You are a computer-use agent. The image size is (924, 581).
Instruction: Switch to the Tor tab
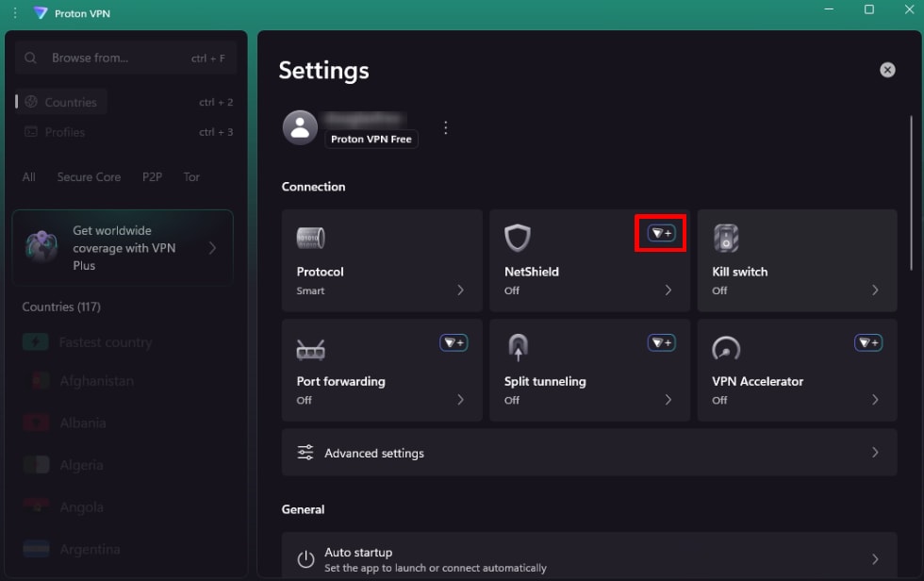pyautogui.click(x=191, y=176)
